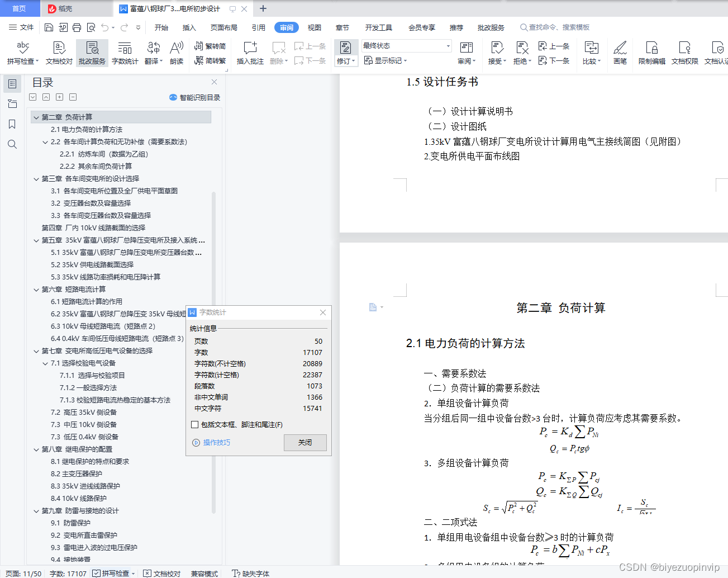
Task: Collapse 第二章 负荷计算 in the outline
Action: (36, 117)
